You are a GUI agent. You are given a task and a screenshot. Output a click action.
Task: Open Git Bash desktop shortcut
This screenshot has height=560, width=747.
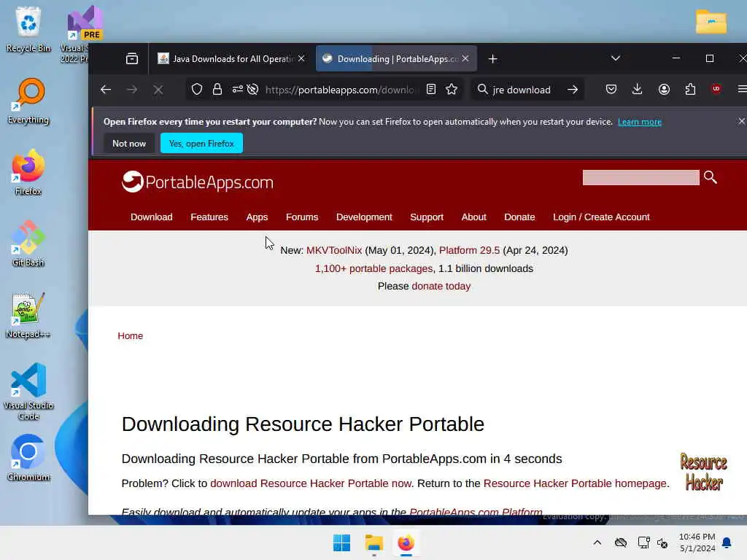point(28,244)
